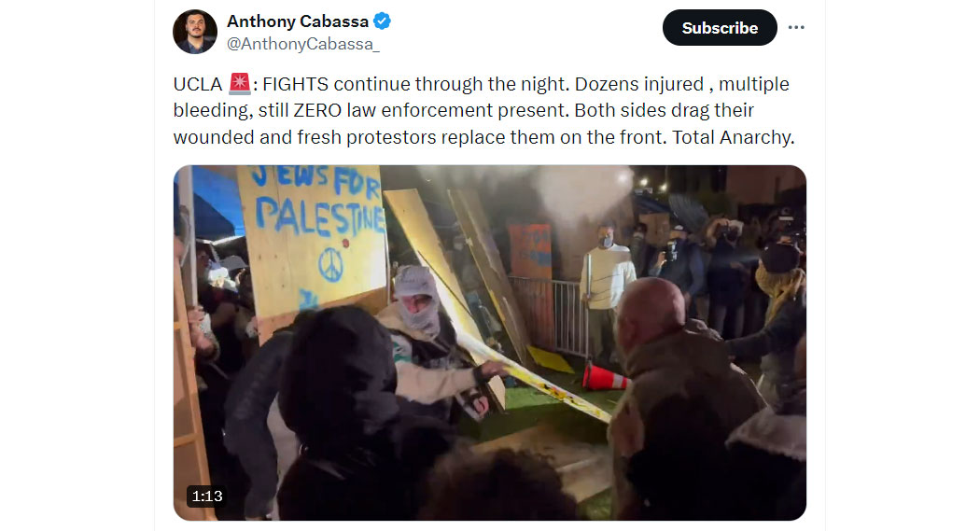The image size is (980, 531).
Task: Play the UCLA protest video
Action: tap(489, 342)
